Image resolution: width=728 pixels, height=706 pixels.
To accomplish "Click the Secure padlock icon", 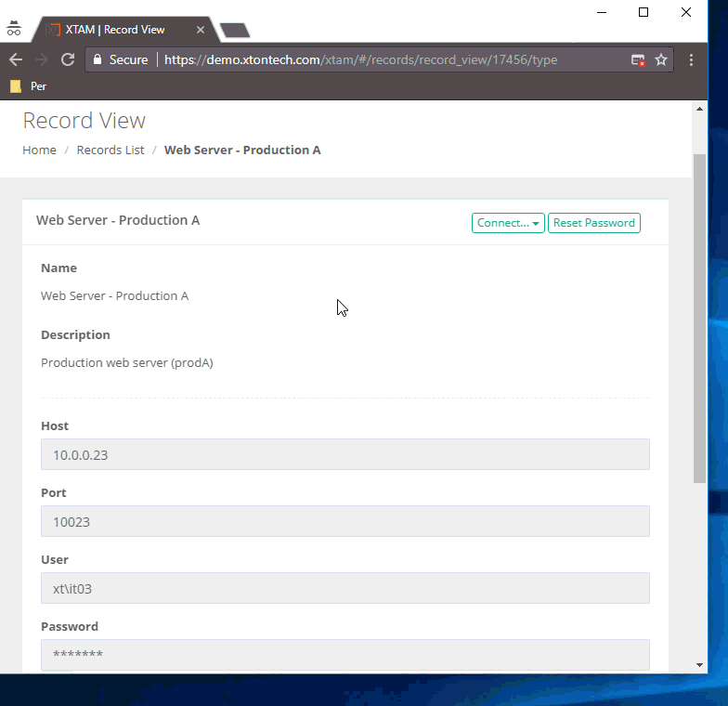I will pos(97,59).
